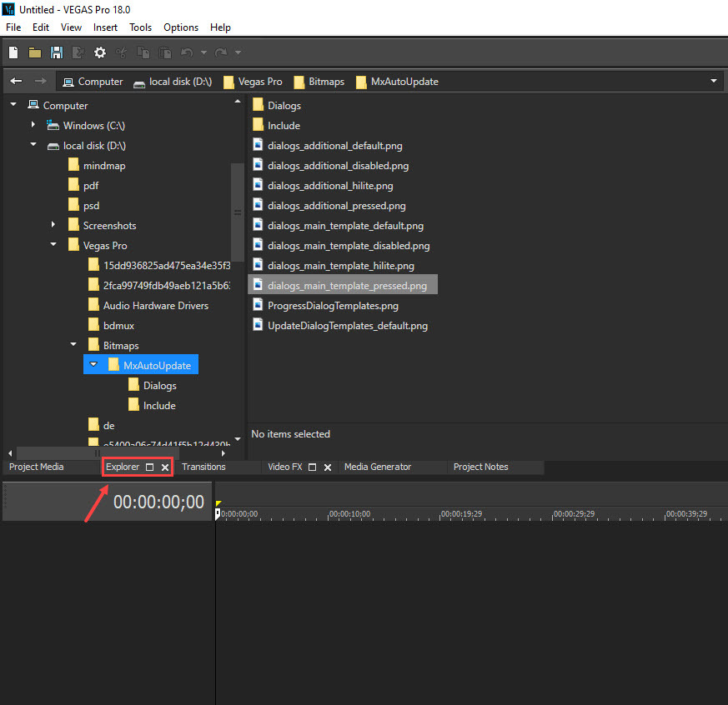728x705 pixels.
Task: Select UpdateDialogTemplates_default.png file
Action: pyautogui.click(x=340, y=326)
